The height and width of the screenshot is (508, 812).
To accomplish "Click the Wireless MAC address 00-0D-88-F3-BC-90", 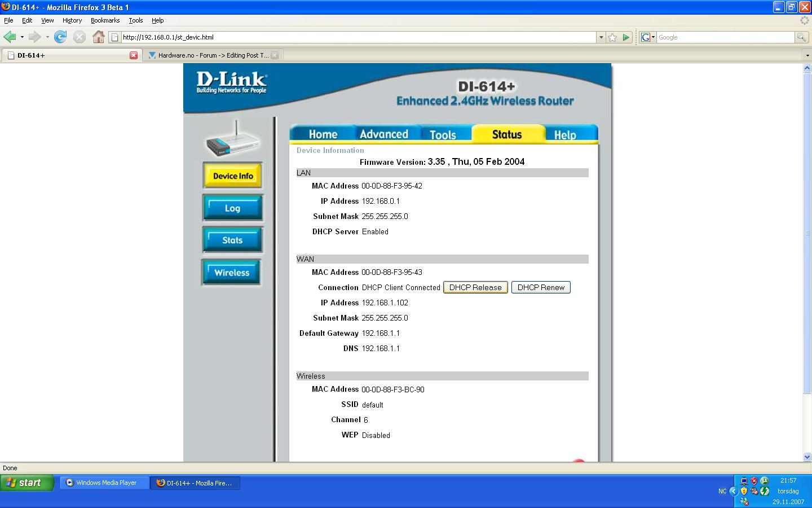I will click(x=393, y=389).
